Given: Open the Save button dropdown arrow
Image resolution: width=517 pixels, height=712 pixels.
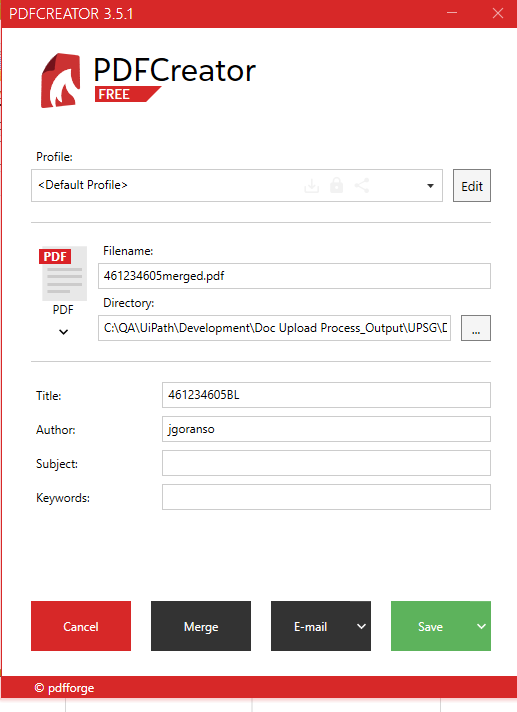Looking at the screenshot, I should (481, 626).
